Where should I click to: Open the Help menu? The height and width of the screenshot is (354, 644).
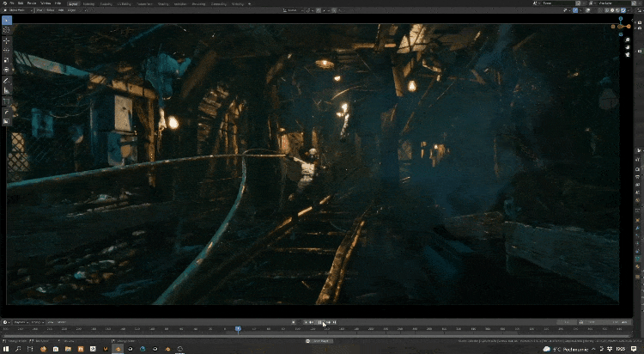(x=58, y=3)
